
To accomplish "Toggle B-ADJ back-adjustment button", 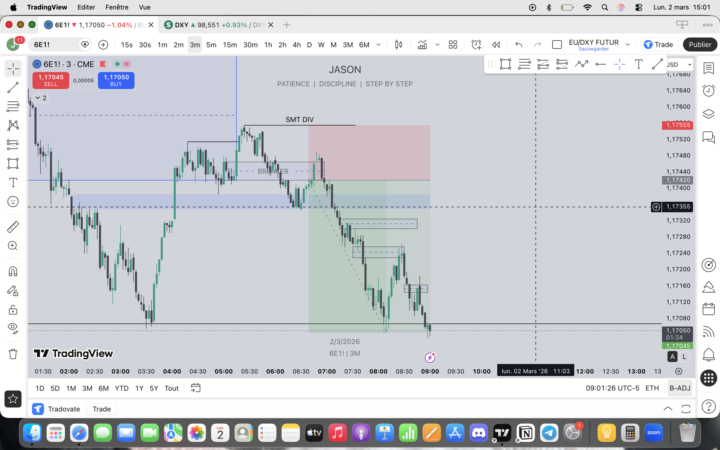I will (x=680, y=388).
